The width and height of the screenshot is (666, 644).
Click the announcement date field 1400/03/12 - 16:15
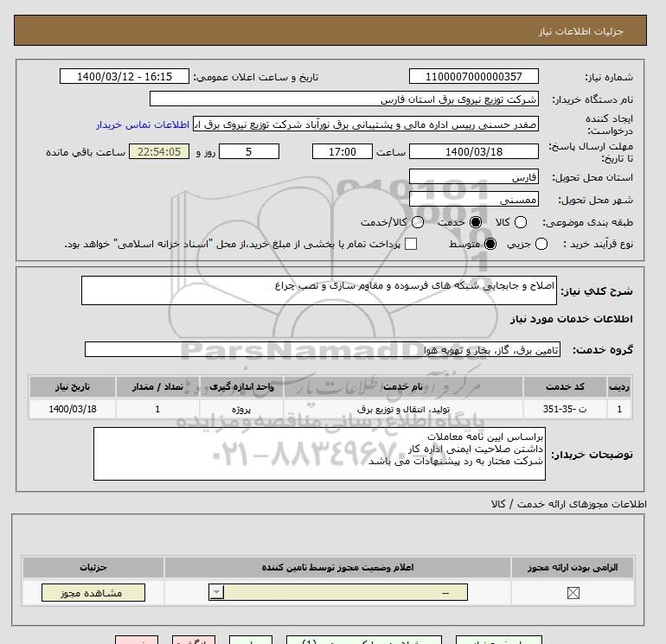[x=125, y=76]
